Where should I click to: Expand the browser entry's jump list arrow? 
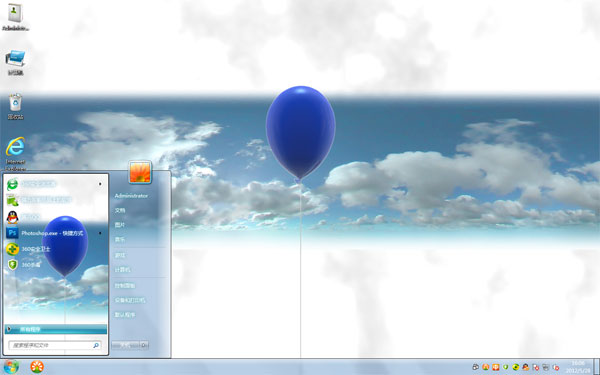pyautogui.click(x=100, y=184)
